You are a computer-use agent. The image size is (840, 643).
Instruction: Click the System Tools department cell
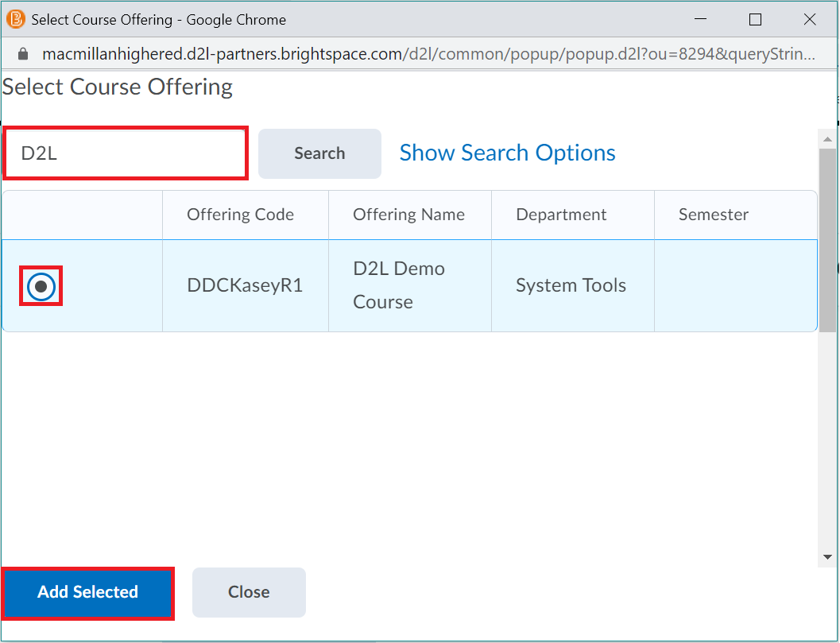click(569, 285)
